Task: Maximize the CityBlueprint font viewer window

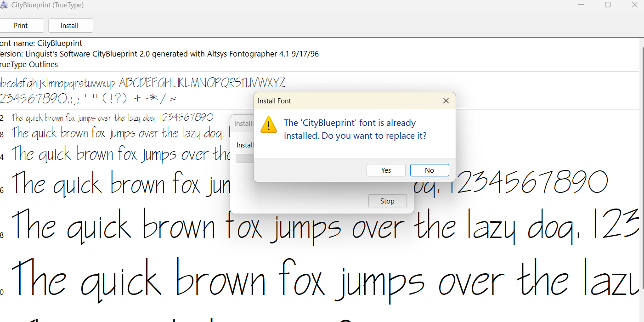Action: (x=608, y=5)
